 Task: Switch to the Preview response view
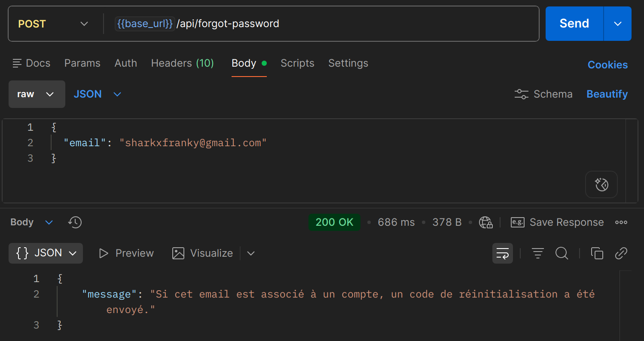[x=126, y=253]
